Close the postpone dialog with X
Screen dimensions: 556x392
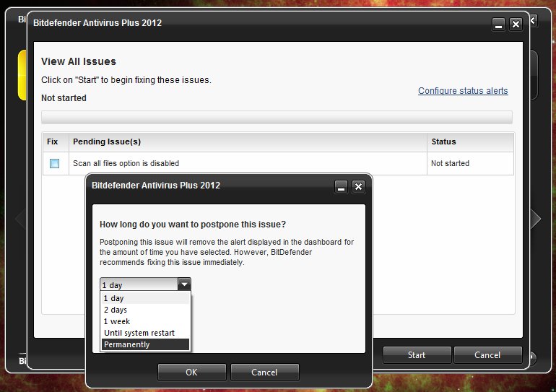click(358, 186)
